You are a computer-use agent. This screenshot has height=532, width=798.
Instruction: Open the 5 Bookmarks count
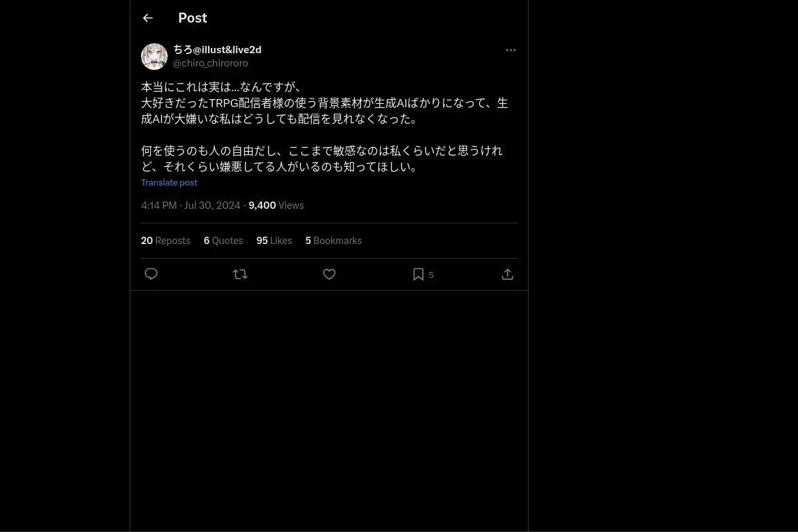click(x=333, y=241)
